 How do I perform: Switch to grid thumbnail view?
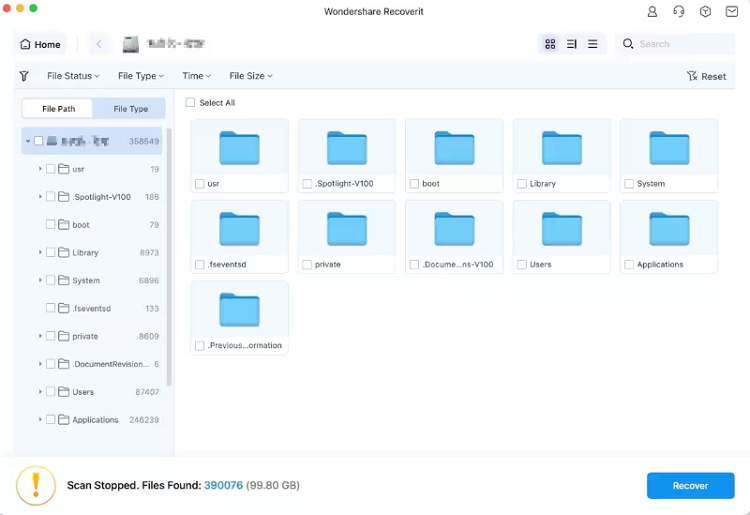click(550, 44)
